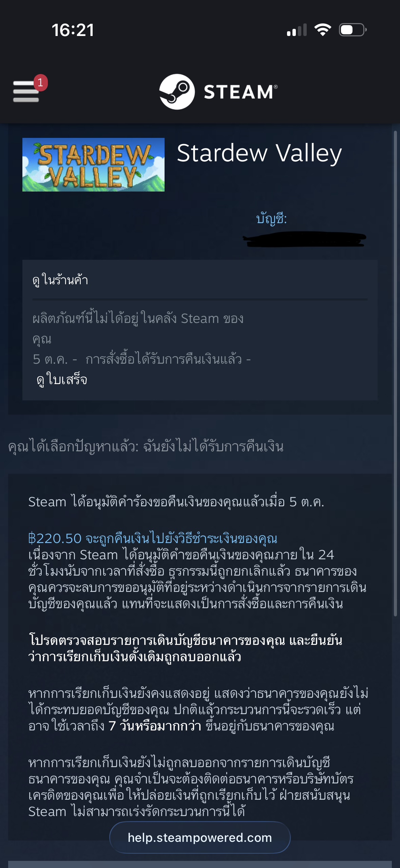Open the hamburger navigation menu
The width and height of the screenshot is (400, 868).
point(26,91)
